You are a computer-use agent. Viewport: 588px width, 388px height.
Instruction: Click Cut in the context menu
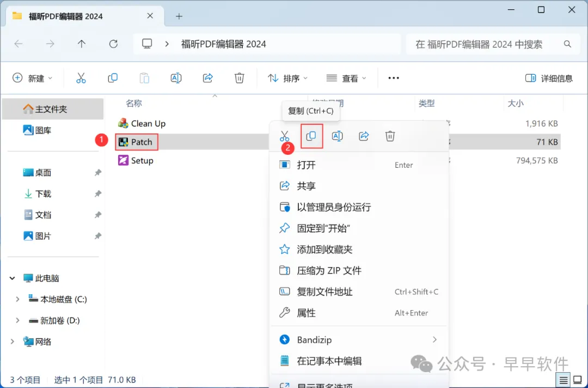284,136
